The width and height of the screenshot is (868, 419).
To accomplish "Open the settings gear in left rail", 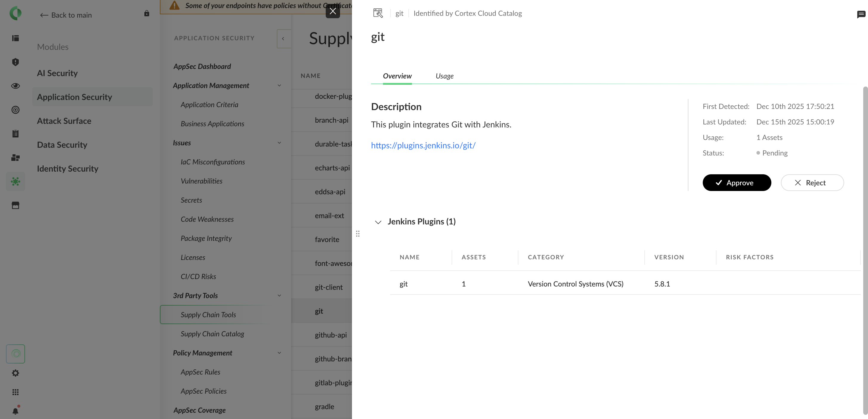I will pyautogui.click(x=16, y=373).
